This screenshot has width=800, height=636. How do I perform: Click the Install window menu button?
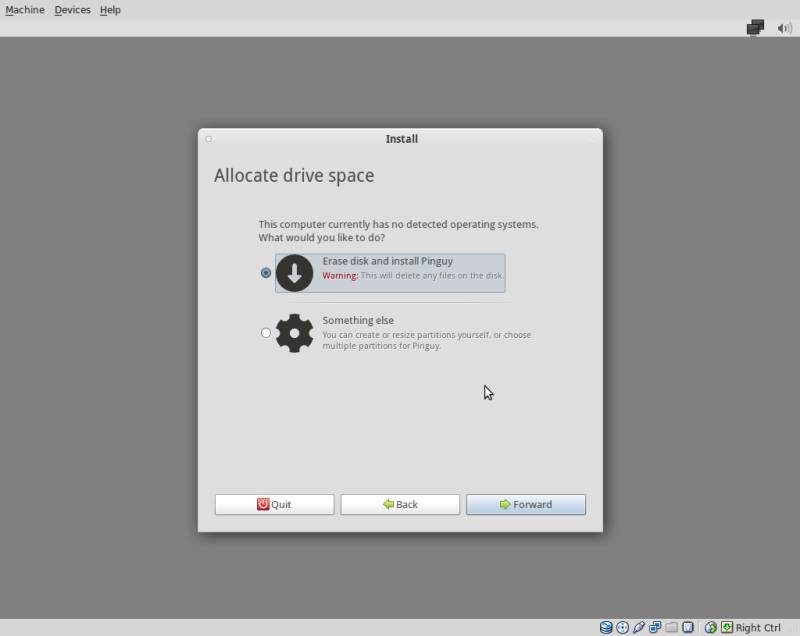[209, 139]
